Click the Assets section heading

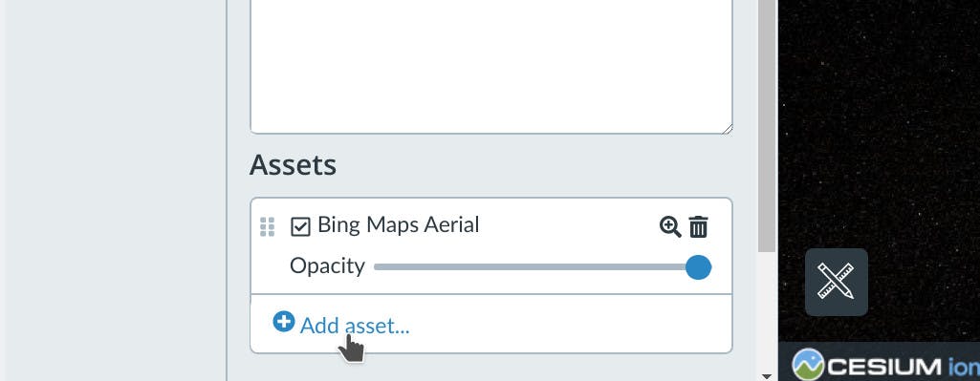point(294,165)
